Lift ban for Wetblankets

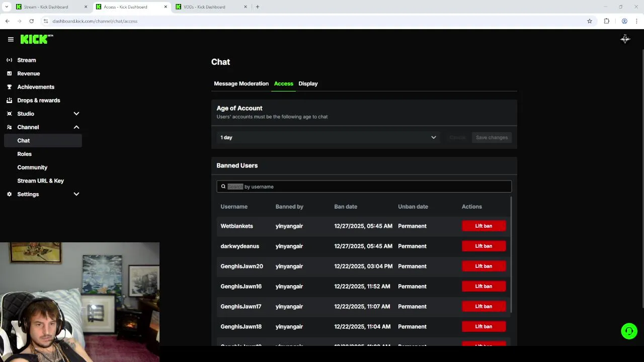[x=484, y=226]
